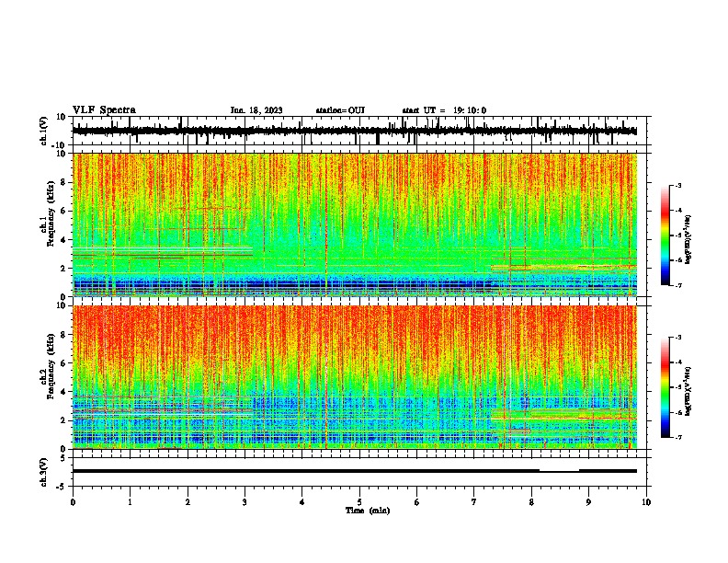Click the 'station=OUJ' label
Screen dimensions: 728x563
point(340,110)
